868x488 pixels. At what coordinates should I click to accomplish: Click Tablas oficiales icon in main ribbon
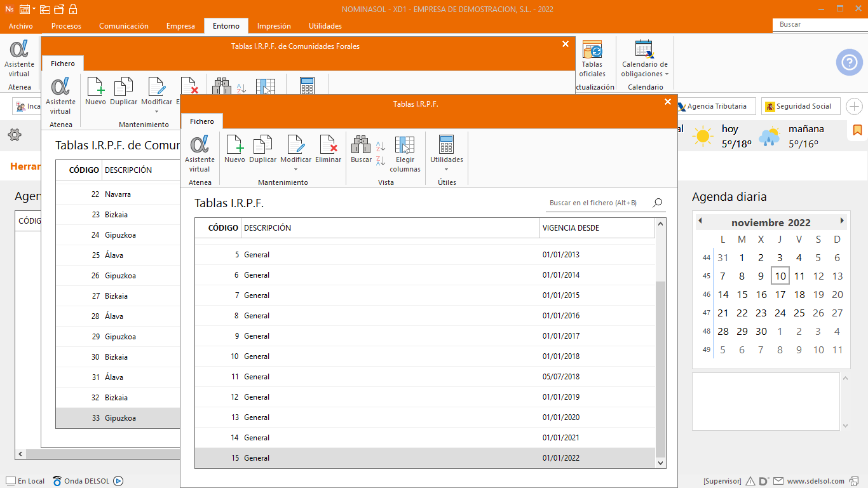[x=592, y=58]
